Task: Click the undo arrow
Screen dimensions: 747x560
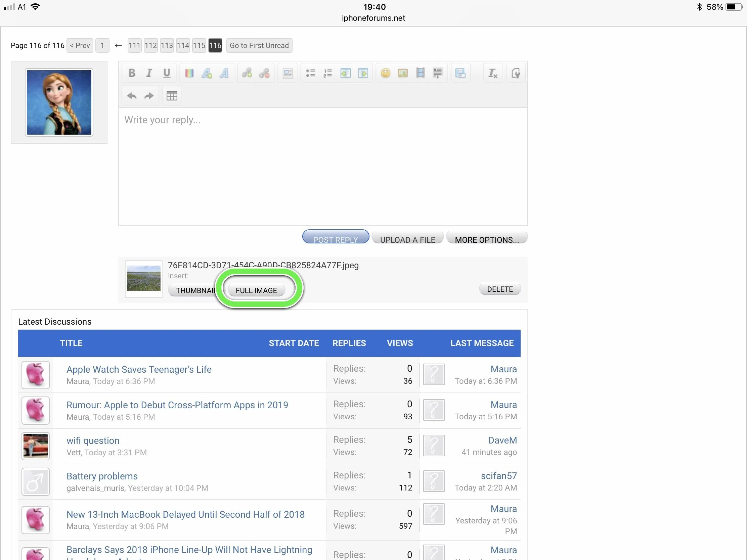Action: 132,96
